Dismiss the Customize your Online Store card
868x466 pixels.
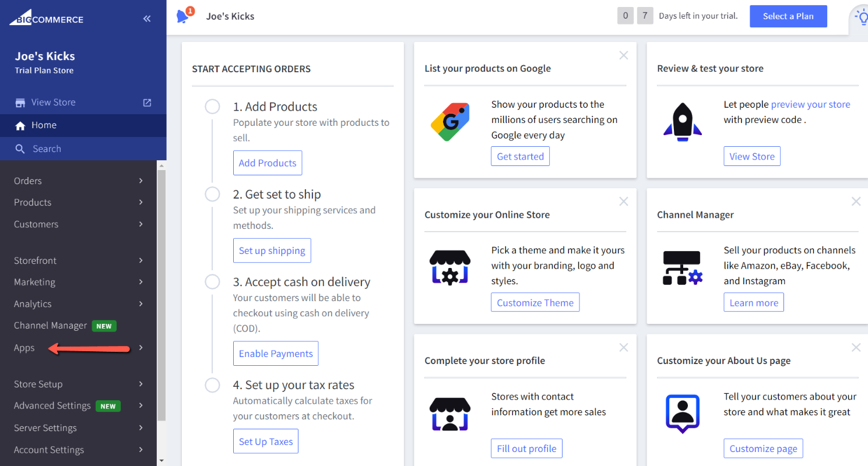coord(624,202)
